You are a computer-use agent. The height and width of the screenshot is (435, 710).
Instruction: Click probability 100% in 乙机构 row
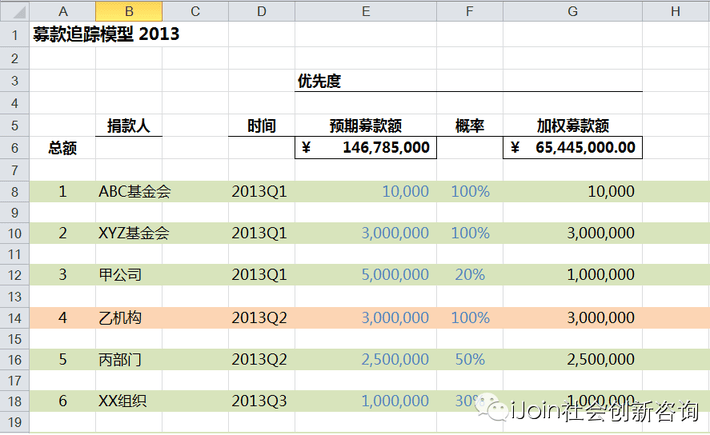[470, 318]
